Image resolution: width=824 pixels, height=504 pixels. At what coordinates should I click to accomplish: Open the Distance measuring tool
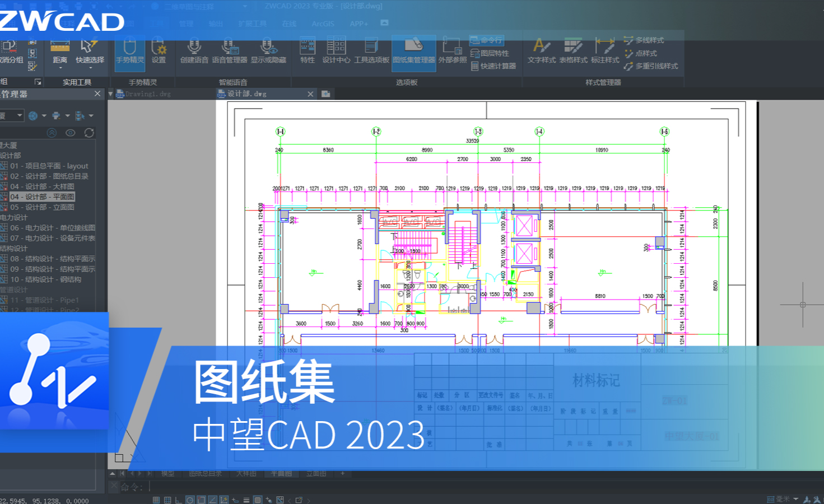click(x=60, y=50)
